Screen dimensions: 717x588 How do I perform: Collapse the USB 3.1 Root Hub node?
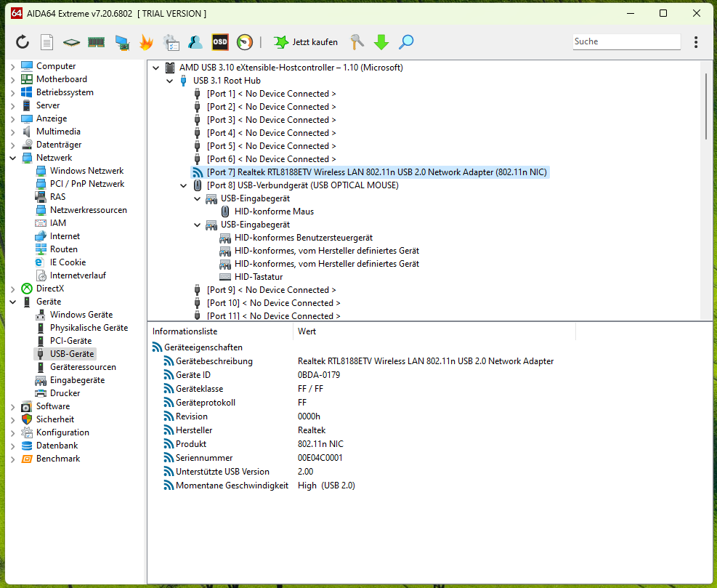(170, 81)
